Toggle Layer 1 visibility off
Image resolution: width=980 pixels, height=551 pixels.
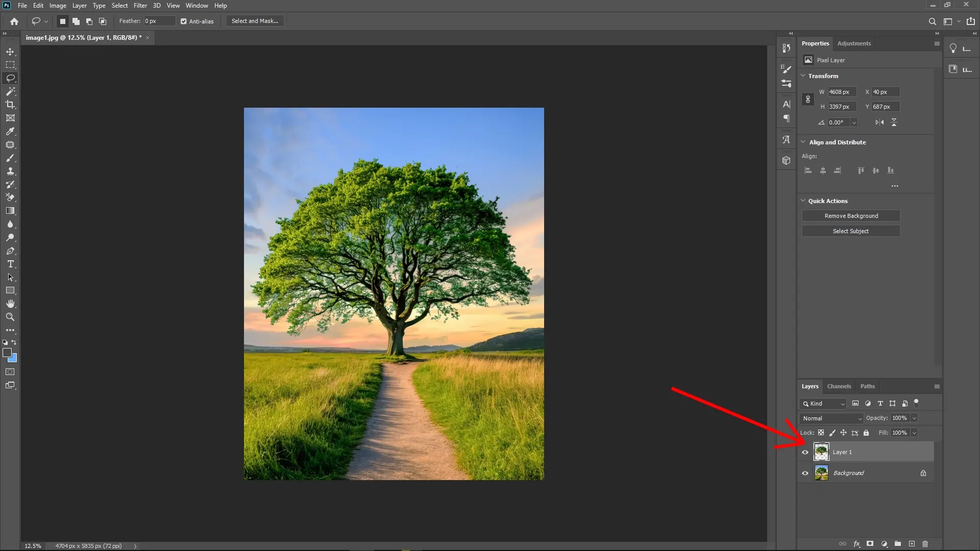tap(804, 452)
